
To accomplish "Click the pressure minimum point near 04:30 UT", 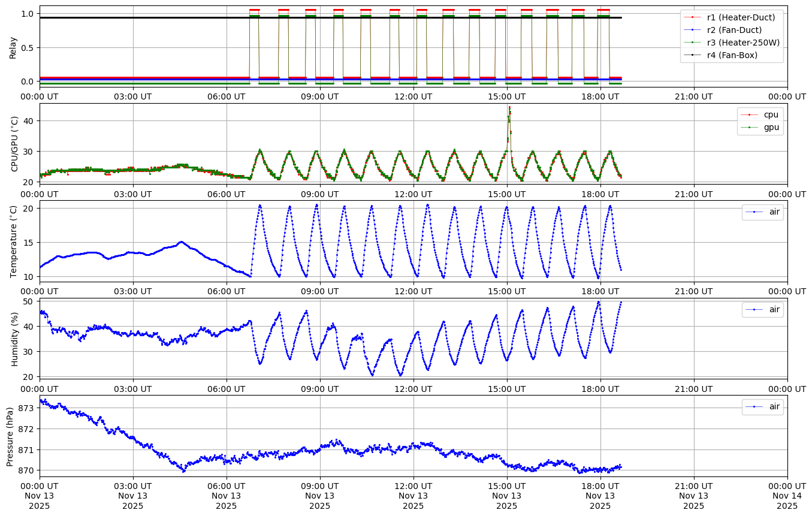I will click(x=183, y=471).
